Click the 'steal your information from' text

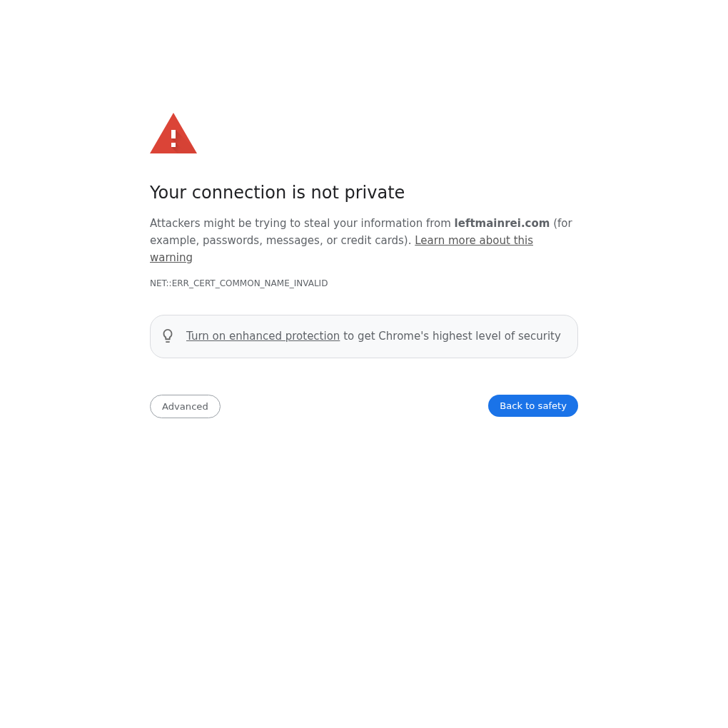[x=377, y=223]
